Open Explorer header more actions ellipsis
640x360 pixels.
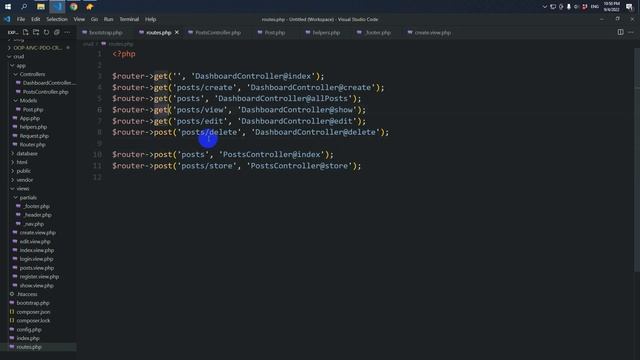pyautogui.click(x=67, y=32)
